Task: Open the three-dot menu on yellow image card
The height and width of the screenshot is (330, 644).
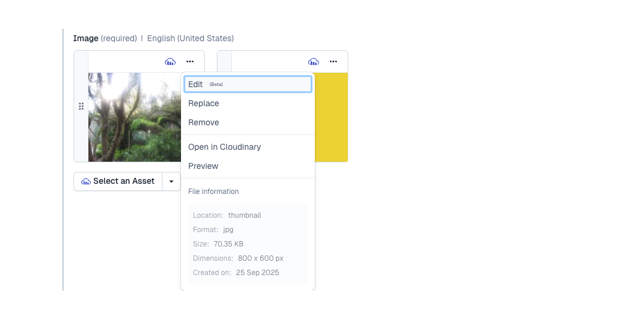Action: coord(333,61)
